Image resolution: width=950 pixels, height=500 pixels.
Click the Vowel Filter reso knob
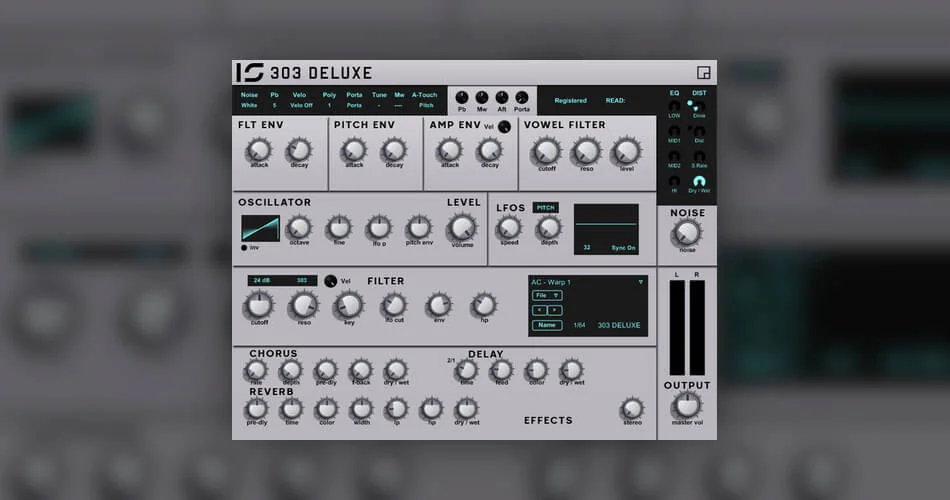tap(586, 152)
